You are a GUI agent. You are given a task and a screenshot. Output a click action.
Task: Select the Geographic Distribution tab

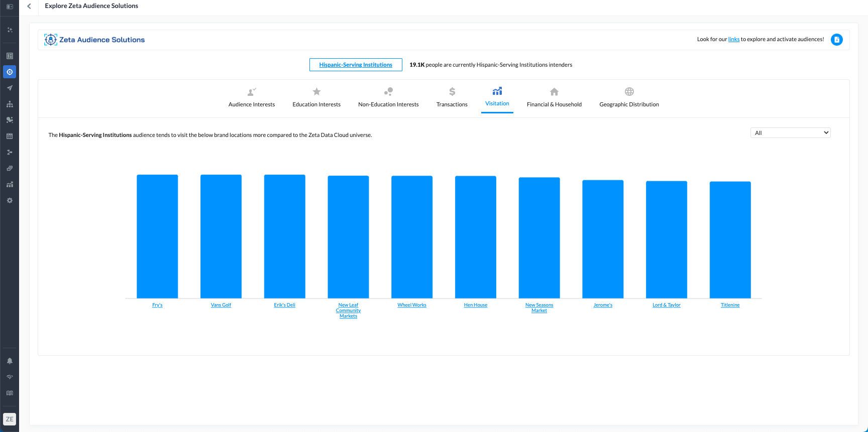pos(629,97)
